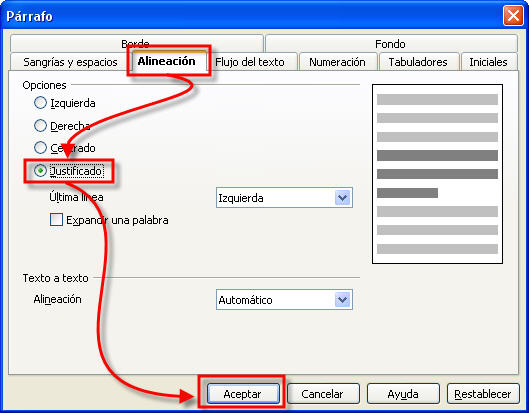This screenshot has width=529, height=413.
Task: Enable Expandir una palabra checkbox
Action: [x=56, y=220]
